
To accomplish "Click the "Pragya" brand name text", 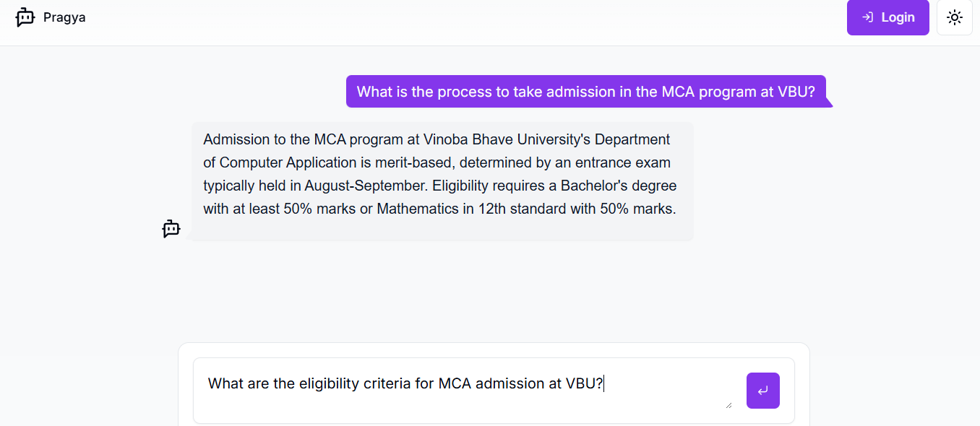I will (64, 17).
